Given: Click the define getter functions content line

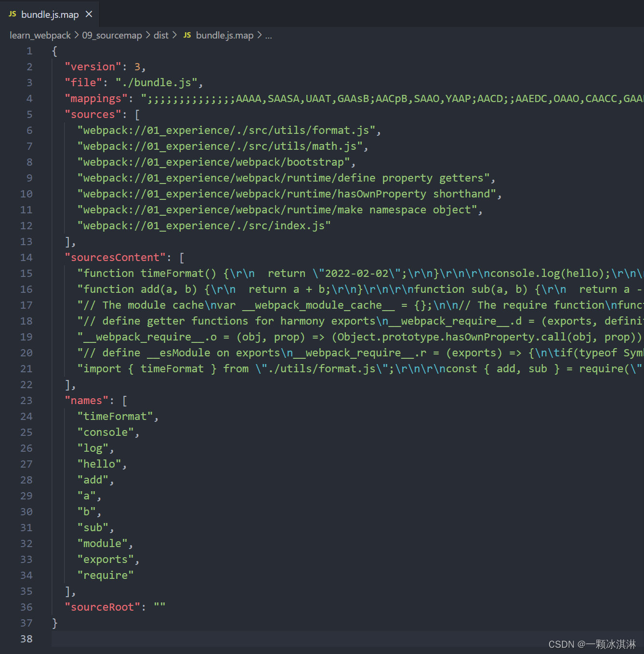Looking at the screenshot, I should [360, 321].
